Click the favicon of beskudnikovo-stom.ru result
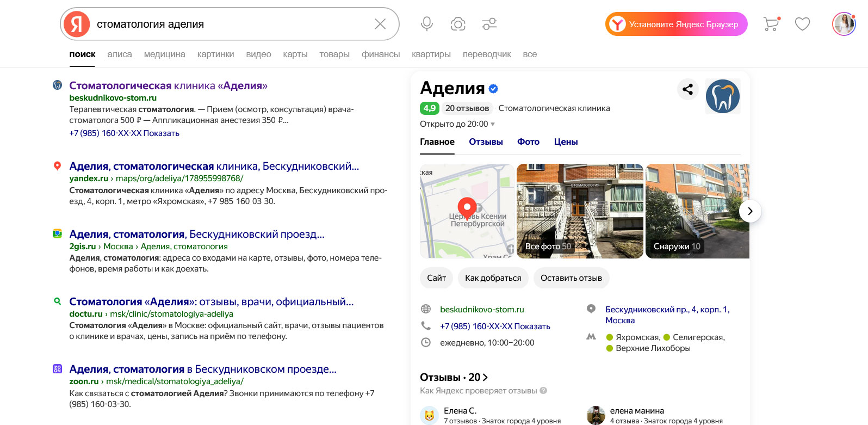868x425 pixels. click(x=57, y=85)
